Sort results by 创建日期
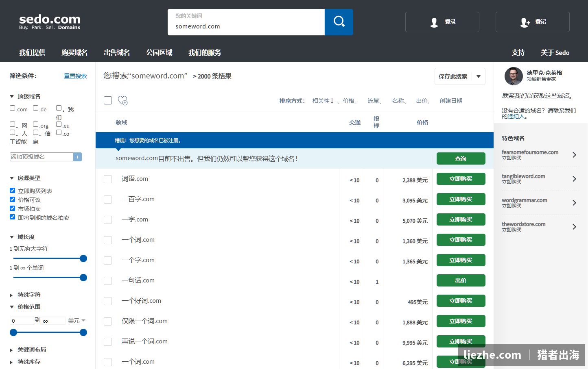Viewport: 588px width, 369px height. point(451,101)
